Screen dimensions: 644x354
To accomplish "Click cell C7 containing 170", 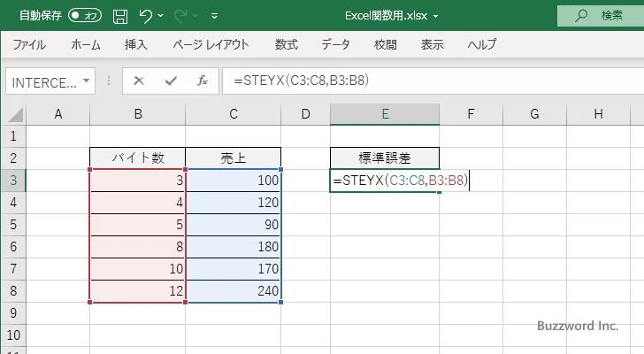I will coord(234,269).
